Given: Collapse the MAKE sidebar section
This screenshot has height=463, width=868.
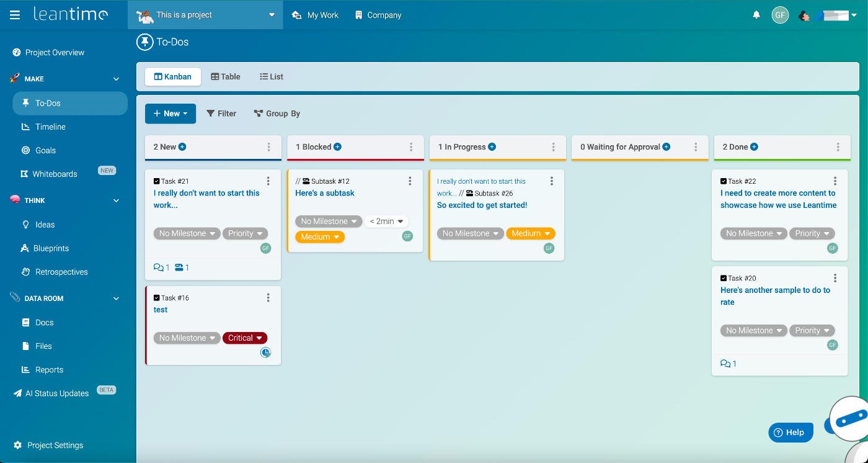Looking at the screenshot, I should pyautogui.click(x=115, y=79).
